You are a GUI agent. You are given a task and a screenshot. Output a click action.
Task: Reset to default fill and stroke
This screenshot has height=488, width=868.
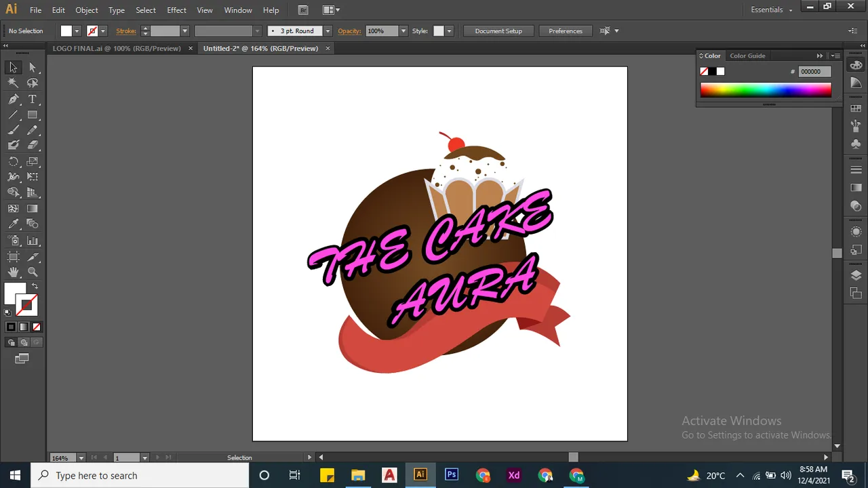(x=7, y=312)
